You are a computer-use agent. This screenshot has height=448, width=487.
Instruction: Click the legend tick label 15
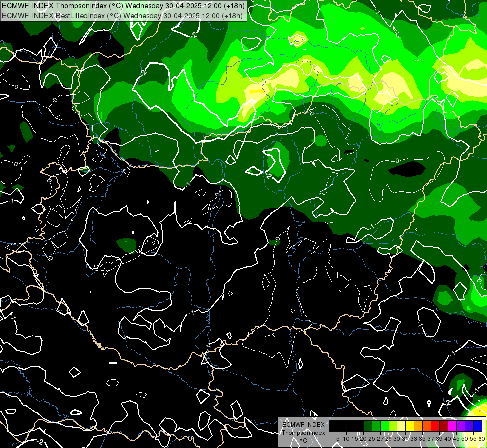(355, 439)
